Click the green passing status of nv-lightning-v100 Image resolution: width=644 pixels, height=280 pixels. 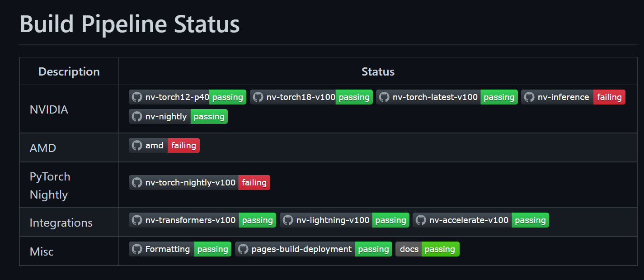click(x=391, y=220)
